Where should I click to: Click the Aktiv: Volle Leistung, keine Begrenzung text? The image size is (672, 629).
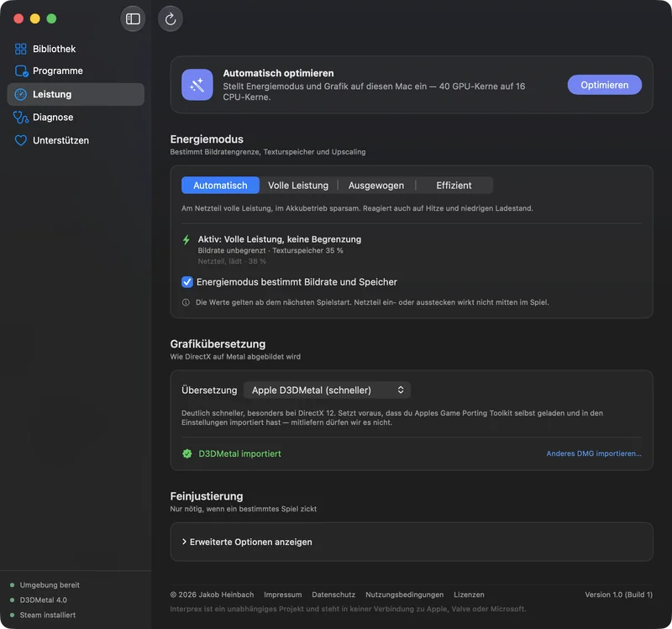[x=280, y=239]
